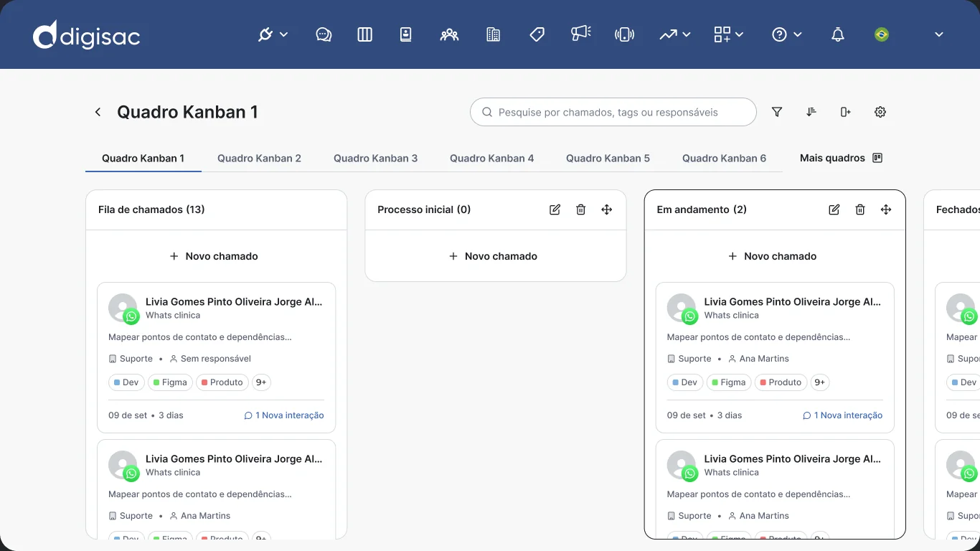Open the organizations building icon in the navbar
980x551 pixels.
click(x=493, y=34)
